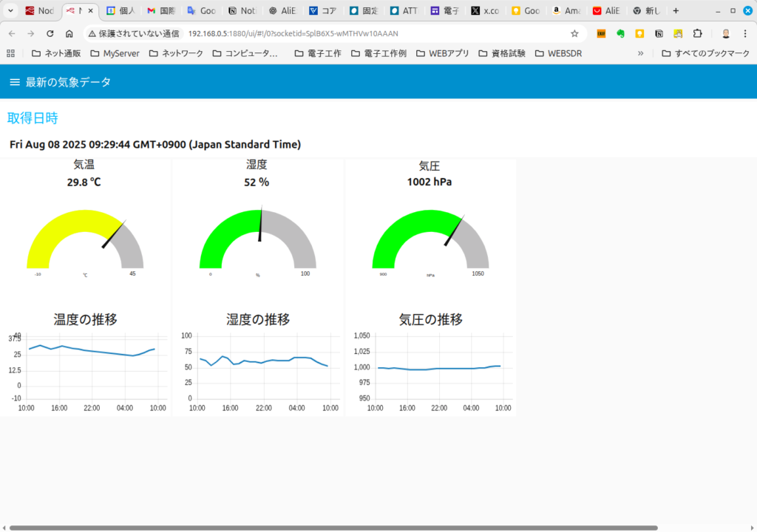
Task: Open the 資格試験 bookmark folder
Action: (x=502, y=53)
